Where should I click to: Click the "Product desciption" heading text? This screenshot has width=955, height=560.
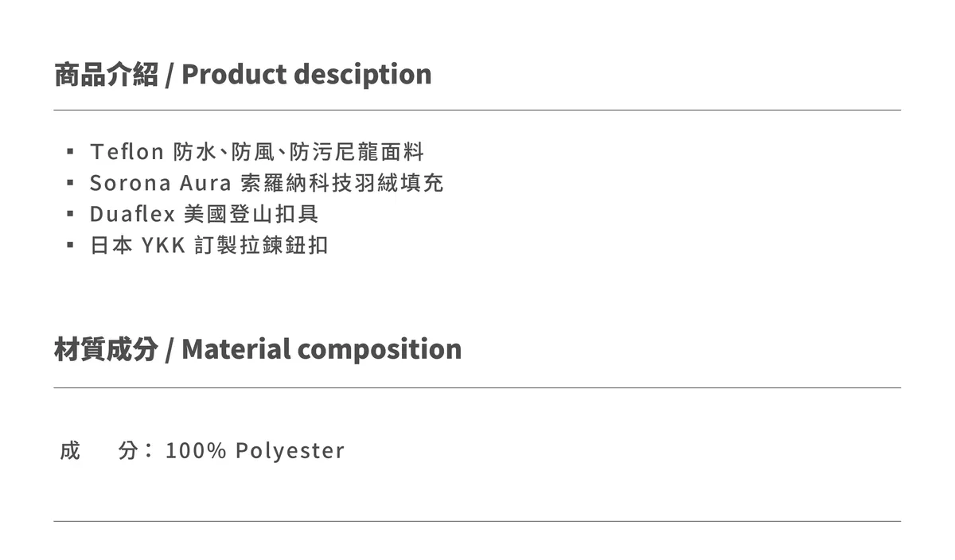[306, 74]
